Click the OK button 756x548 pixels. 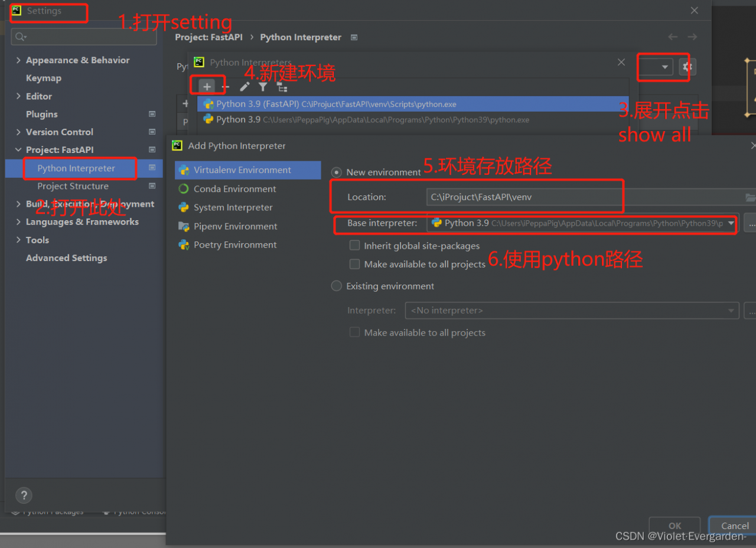(675, 526)
